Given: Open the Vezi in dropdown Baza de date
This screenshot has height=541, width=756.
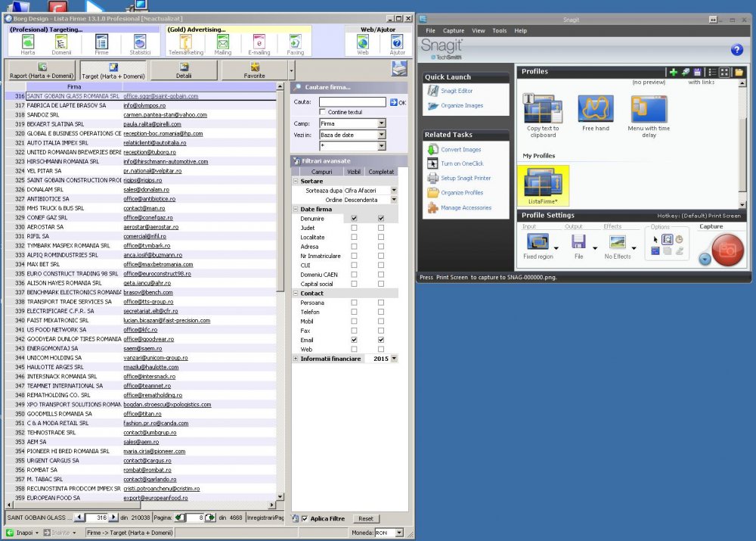Looking at the screenshot, I should point(381,135).
